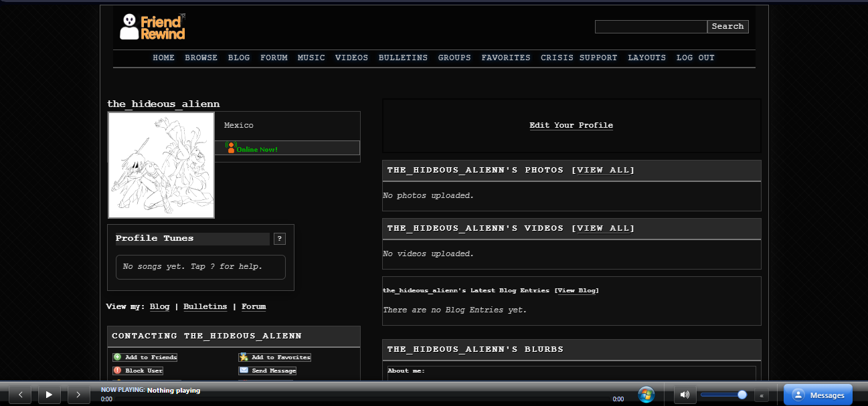
Task: Open FAVORITES in navigation
Action: click(x=506, y=58)
